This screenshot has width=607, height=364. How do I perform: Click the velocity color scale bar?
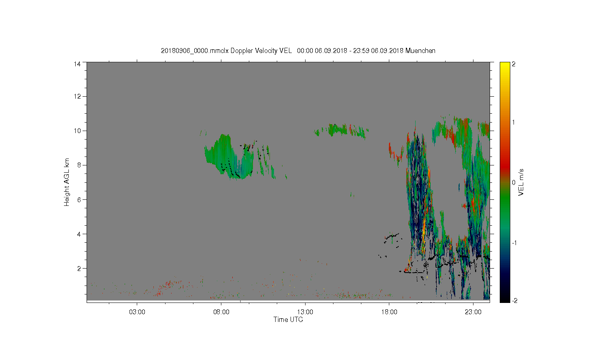pos(505,182)
